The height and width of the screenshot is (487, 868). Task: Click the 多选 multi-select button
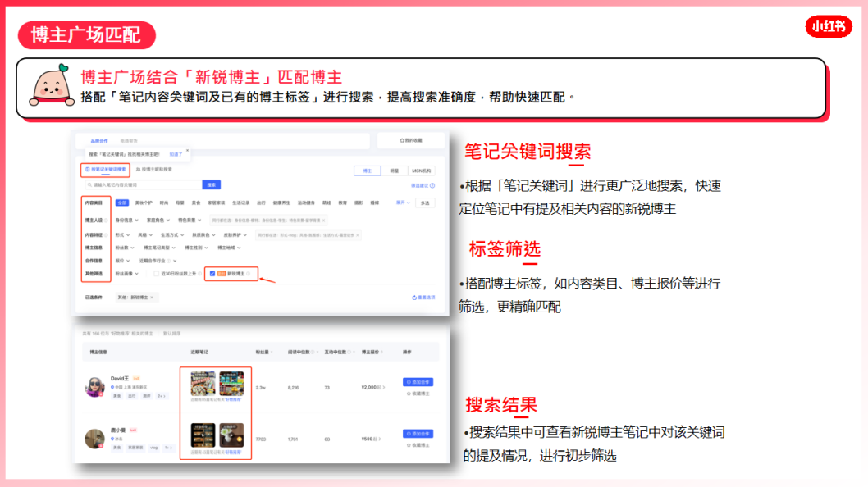(x=425, y=203)
